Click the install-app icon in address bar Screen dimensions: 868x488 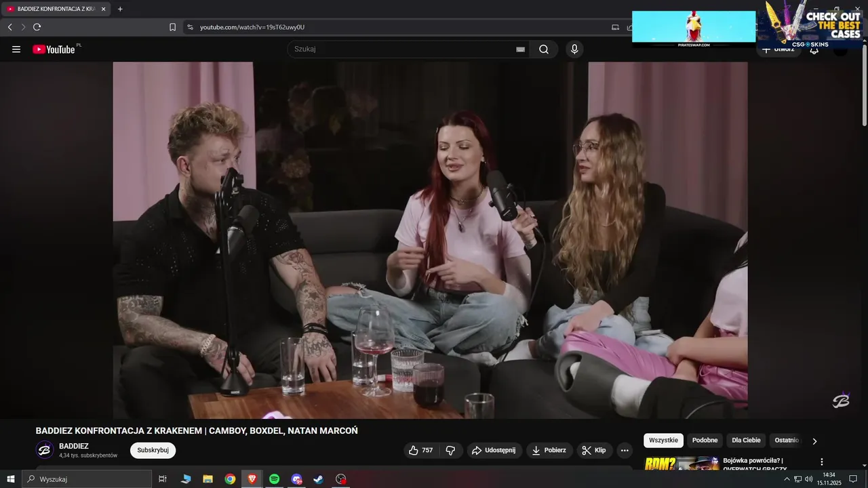(616, 27)
